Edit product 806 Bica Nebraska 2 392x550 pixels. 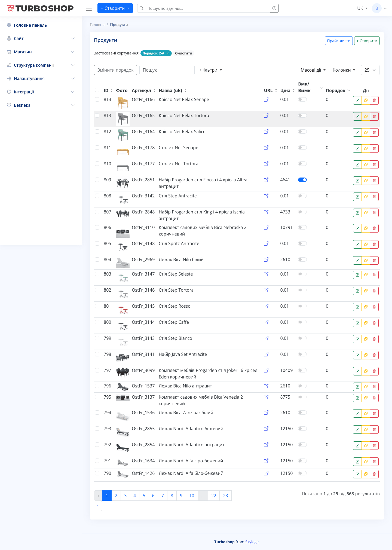[357, 228]
